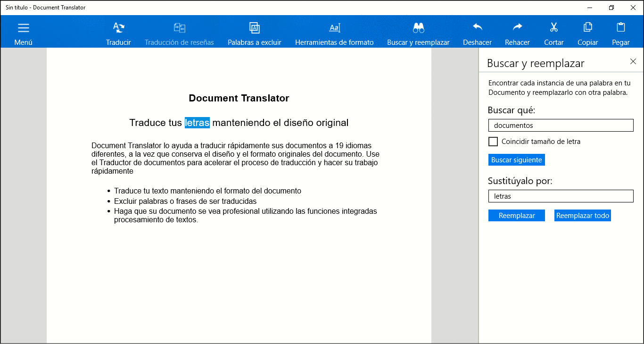This screenshot has height=344, width=644.
Task: Paste with the Pegar clipboard icon
Action: coord(620,28)
